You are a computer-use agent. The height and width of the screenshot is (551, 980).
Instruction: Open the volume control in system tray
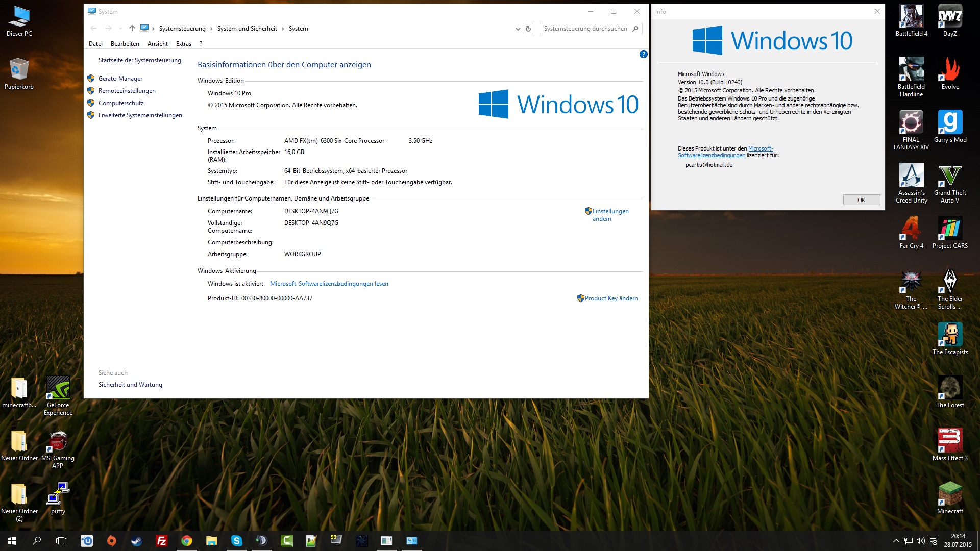pos(920,541)
